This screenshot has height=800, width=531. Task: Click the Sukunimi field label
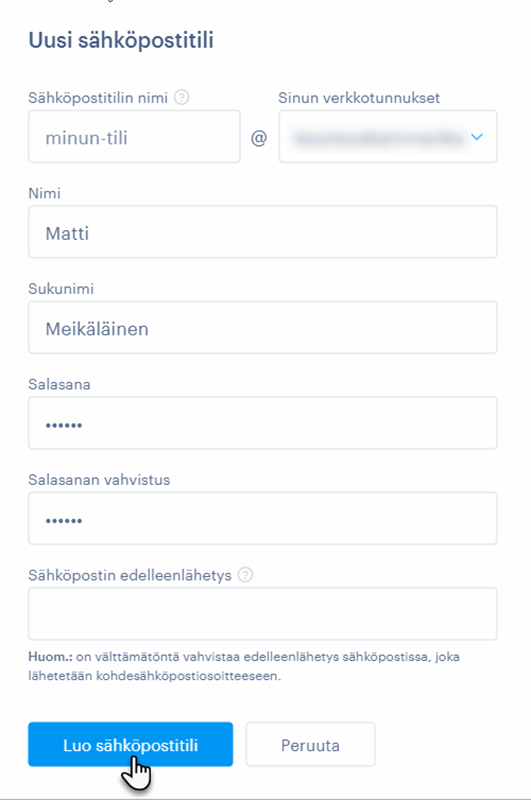(61, 289)
